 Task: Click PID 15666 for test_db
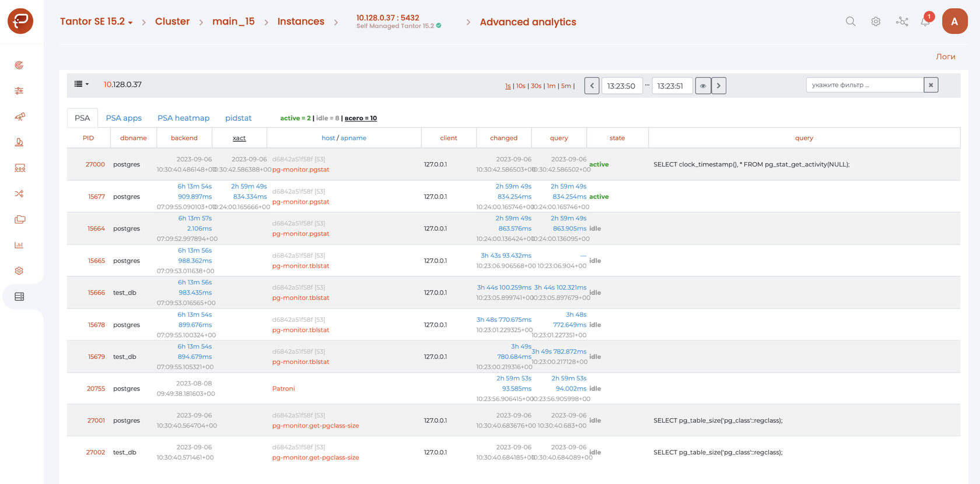(96, 293)
